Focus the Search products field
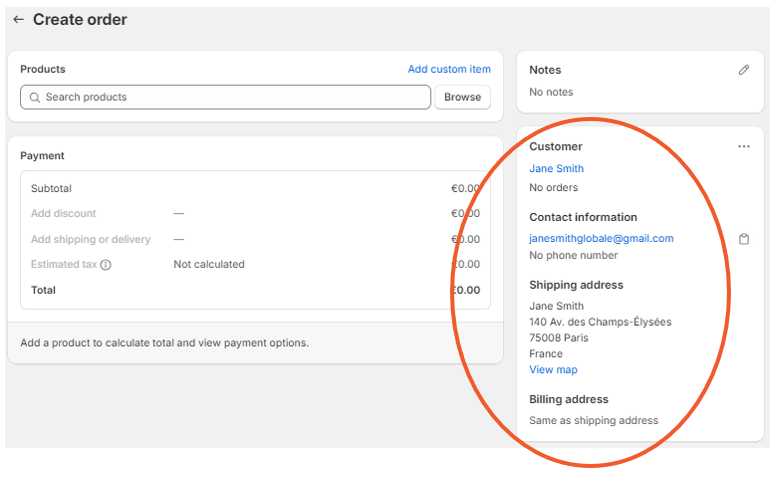781x479 pixels. tap(225, 97)
